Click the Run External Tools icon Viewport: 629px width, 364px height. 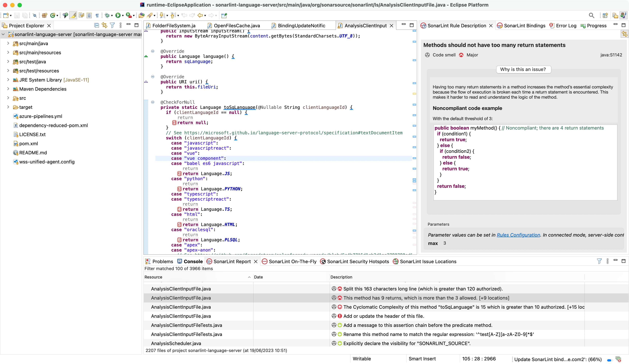128,15
